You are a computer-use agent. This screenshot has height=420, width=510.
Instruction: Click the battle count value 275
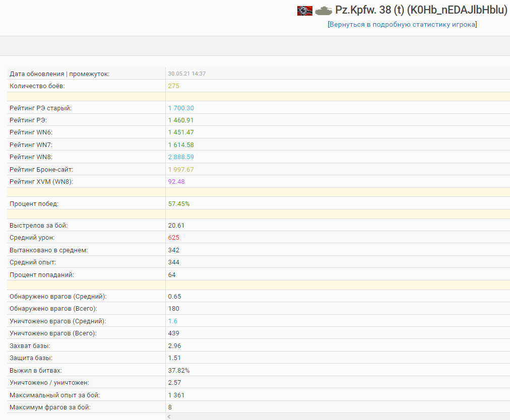tap(173, 86)
